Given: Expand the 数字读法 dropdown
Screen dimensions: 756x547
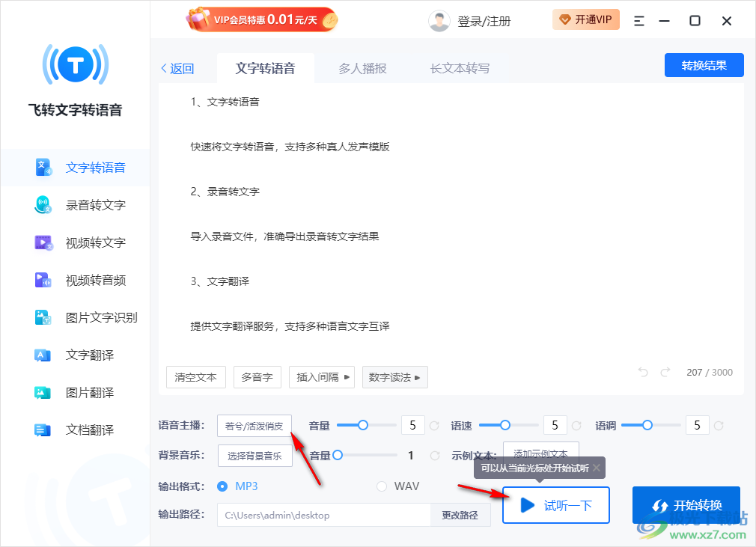Looking at the screenshot, I should click(x=395, y=377).
